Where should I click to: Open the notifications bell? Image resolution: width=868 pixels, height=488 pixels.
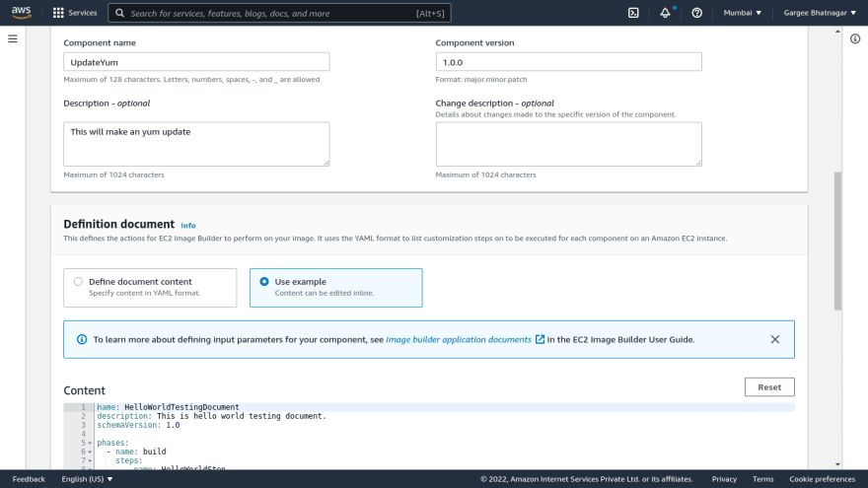665,13
